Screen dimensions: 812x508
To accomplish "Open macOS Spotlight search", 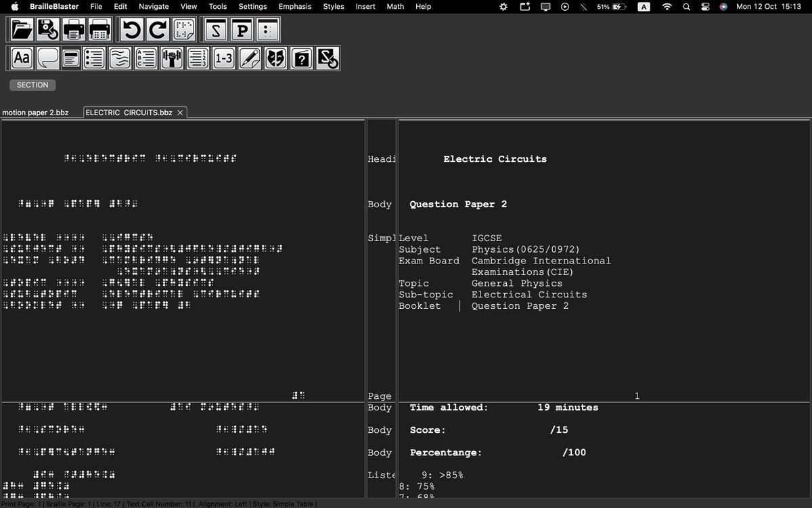I will click(x=686, y=6).
